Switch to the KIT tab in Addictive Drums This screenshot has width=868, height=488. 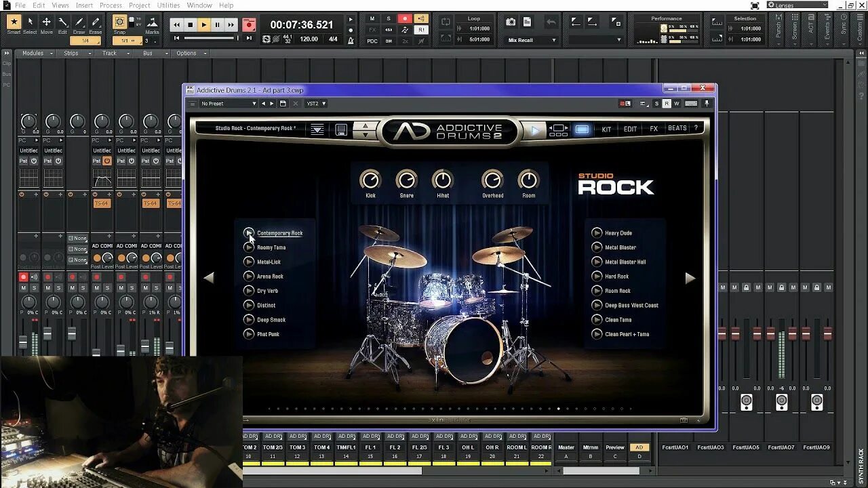point(606,129)
